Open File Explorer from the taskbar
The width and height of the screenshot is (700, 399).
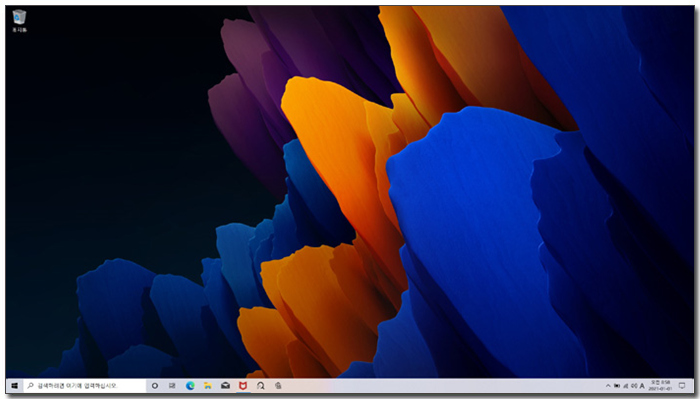208,386
